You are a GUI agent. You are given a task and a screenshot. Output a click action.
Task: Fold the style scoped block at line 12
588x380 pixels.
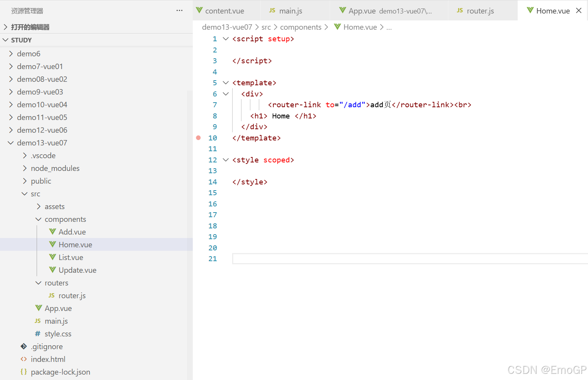(226, 160)
